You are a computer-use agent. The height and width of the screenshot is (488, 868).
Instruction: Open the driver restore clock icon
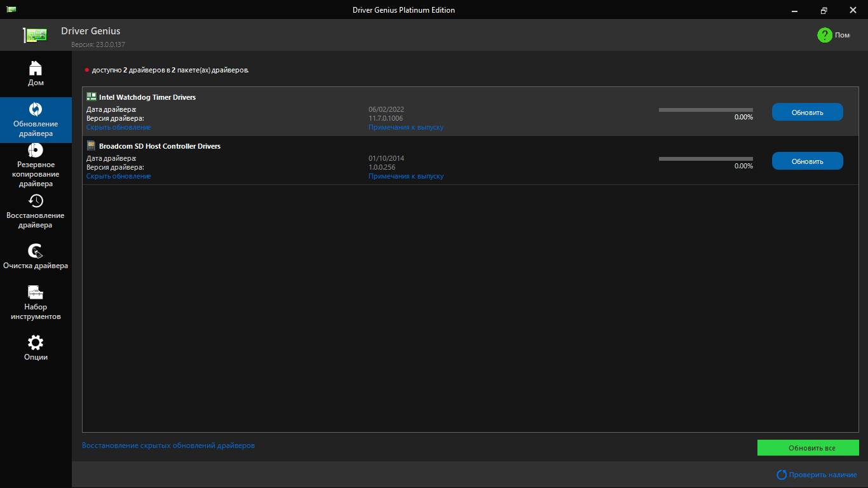[x=36, y=201]
